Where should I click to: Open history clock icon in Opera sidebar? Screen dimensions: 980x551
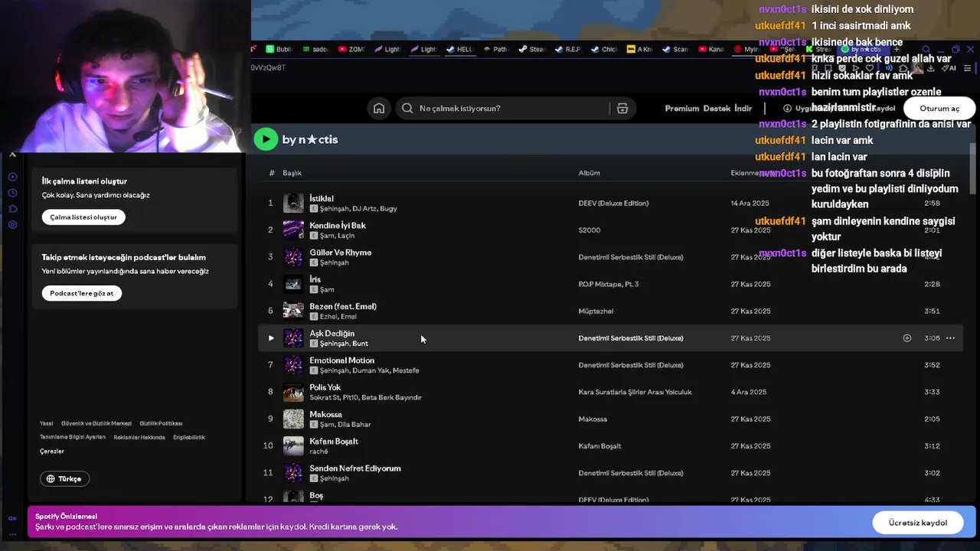tap(12, 193)
